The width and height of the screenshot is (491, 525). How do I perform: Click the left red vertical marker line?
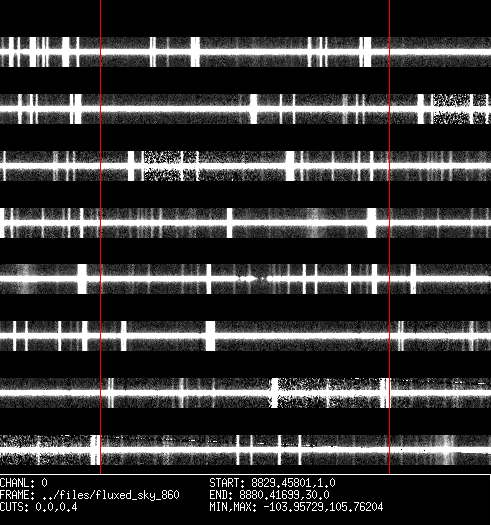100,237
